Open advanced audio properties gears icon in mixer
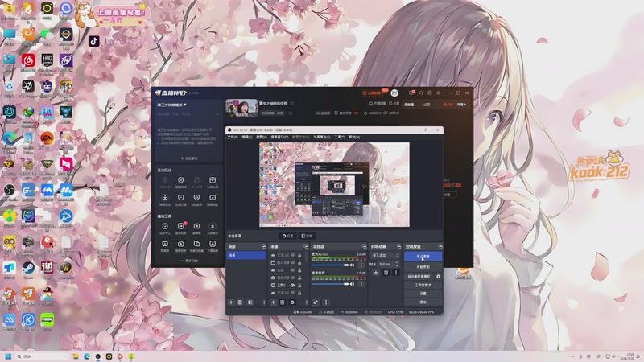The image size is (644, 362). [316, 302]
